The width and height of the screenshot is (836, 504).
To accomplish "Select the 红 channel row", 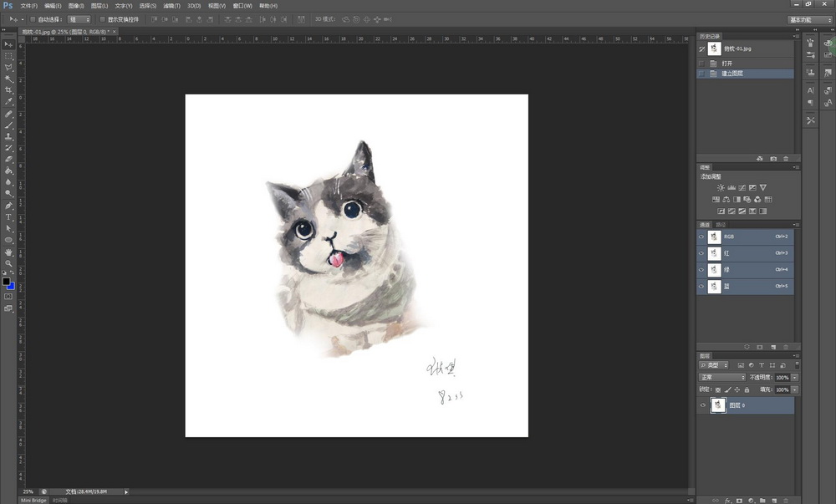I will click(x=745, y=253).
